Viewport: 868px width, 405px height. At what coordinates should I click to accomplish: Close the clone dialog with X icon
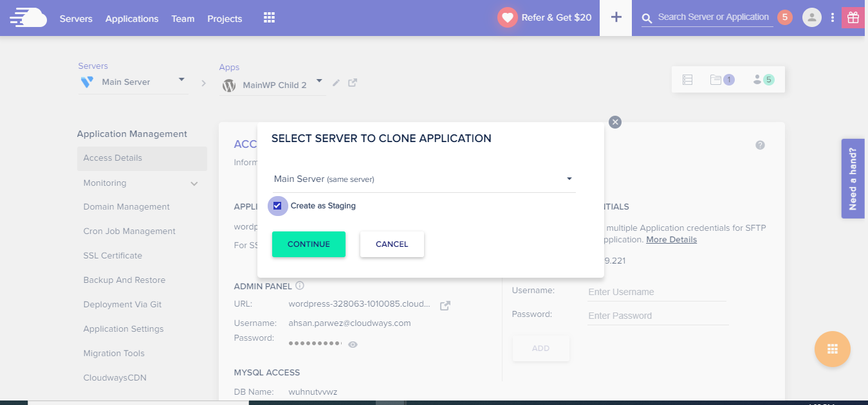615,122
